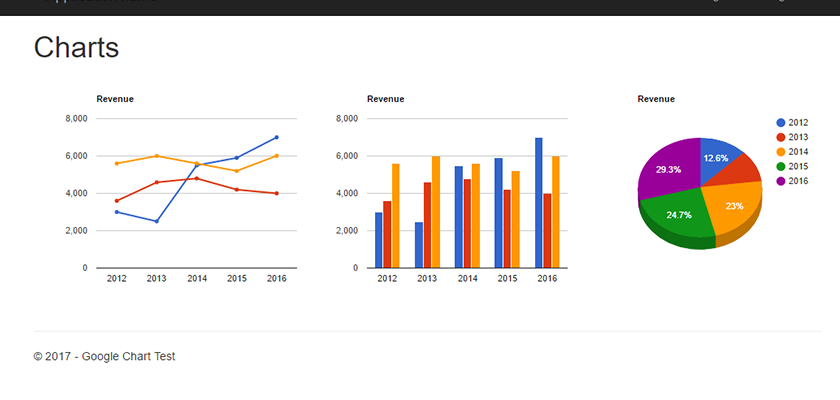The height and width of the screenshot is (400, 840).
Task: Click the blue bar for 2012
Action: 379,240
